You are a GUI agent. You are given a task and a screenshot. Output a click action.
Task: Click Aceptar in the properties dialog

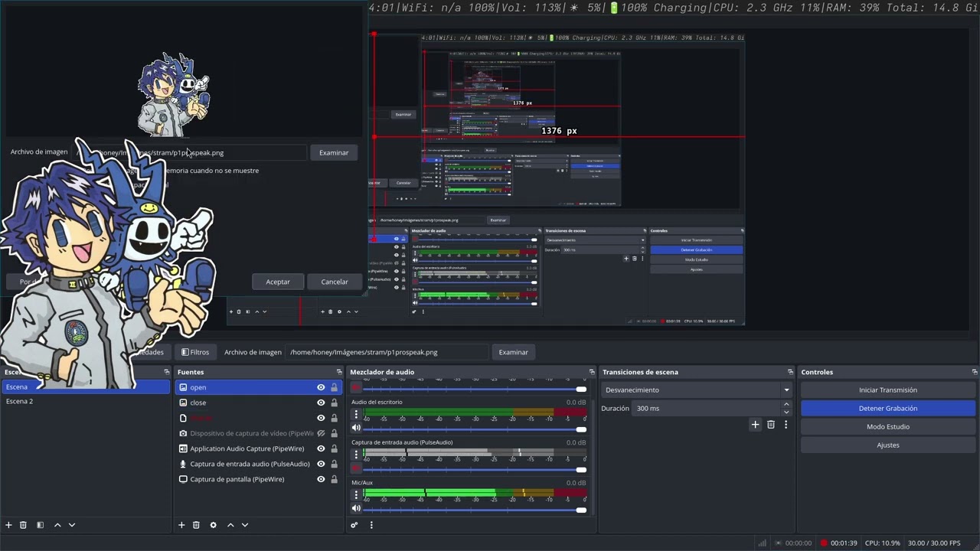coord(278,282)
